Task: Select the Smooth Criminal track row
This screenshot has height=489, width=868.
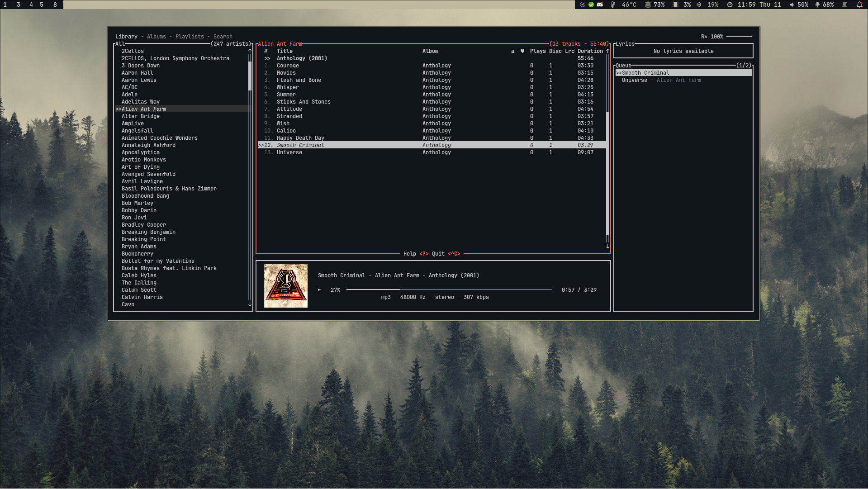Action: tap(432, 145)
